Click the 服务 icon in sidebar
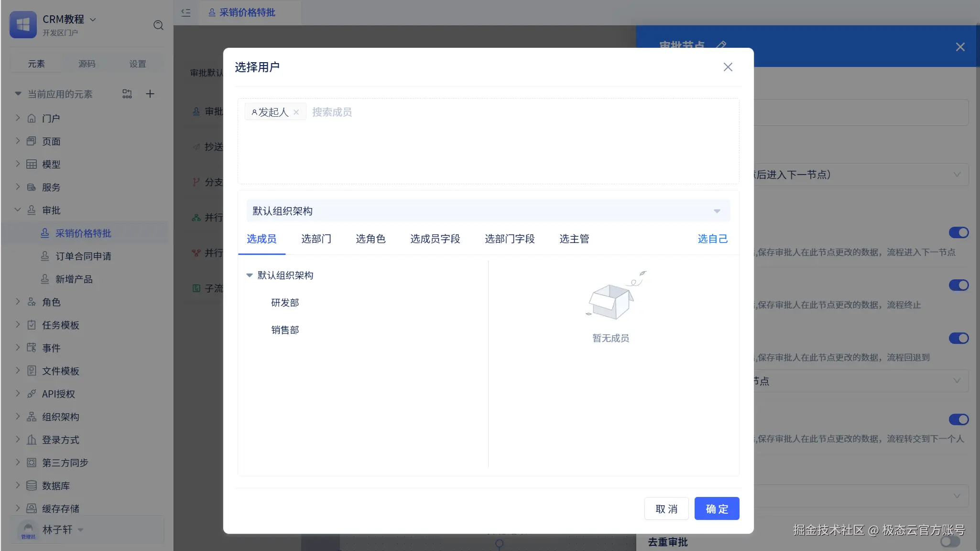The image size is (980, 551). pos(31,187)
